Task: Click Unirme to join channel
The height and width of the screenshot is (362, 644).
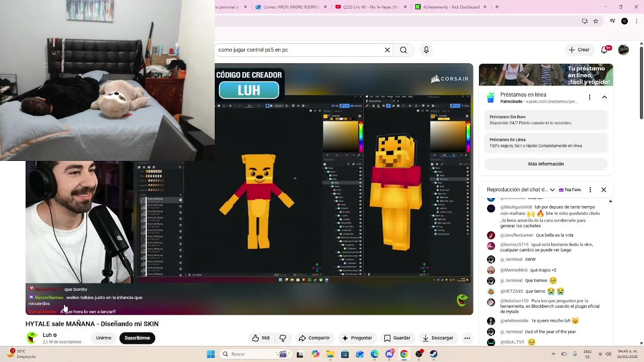Action: 104,338
